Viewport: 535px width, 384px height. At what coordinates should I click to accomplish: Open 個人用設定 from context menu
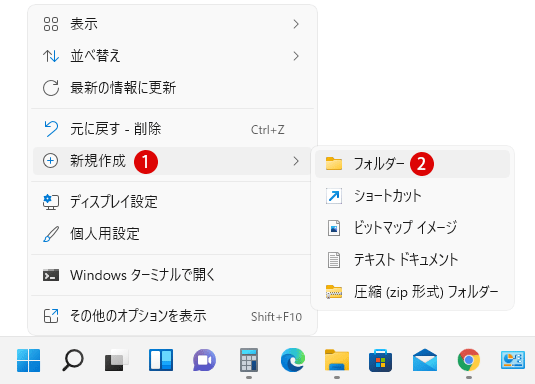[x=172, y=234]
